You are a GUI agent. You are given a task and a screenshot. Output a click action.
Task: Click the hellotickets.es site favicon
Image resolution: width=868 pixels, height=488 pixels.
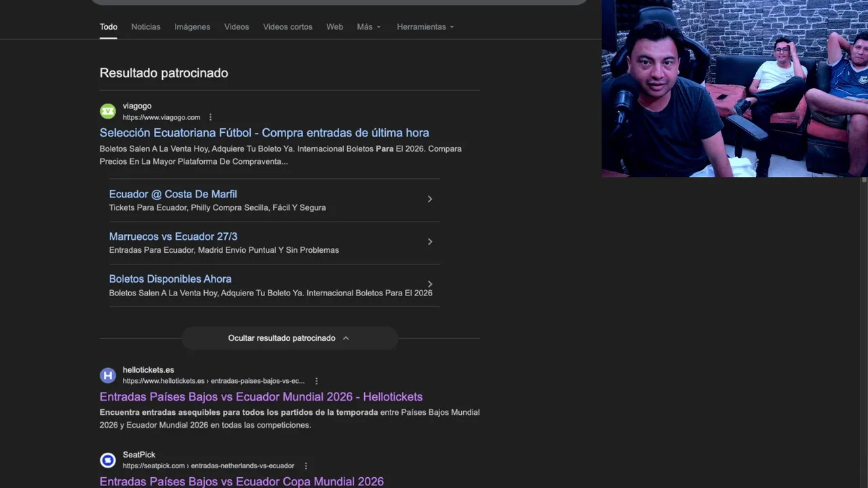click(x=108, y=375)
